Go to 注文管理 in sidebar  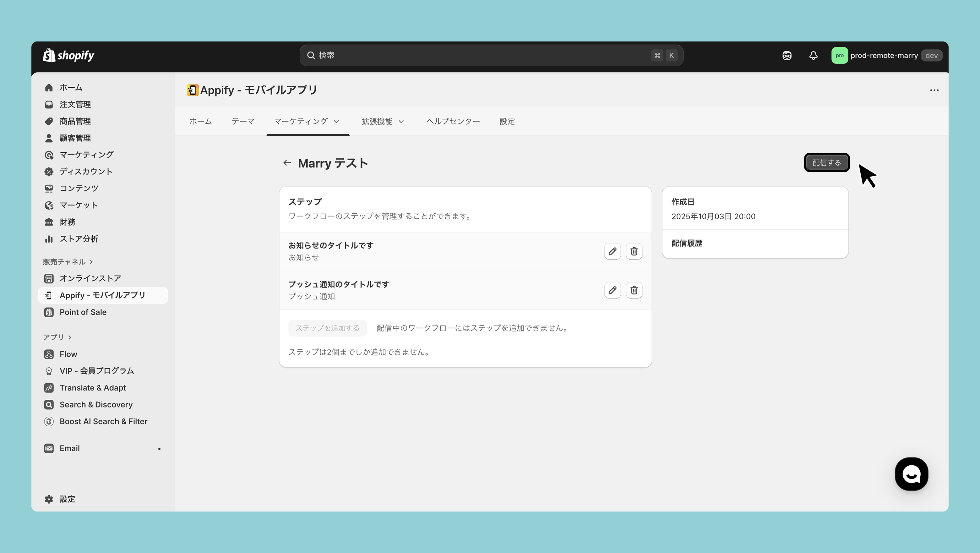pos(75,104)
